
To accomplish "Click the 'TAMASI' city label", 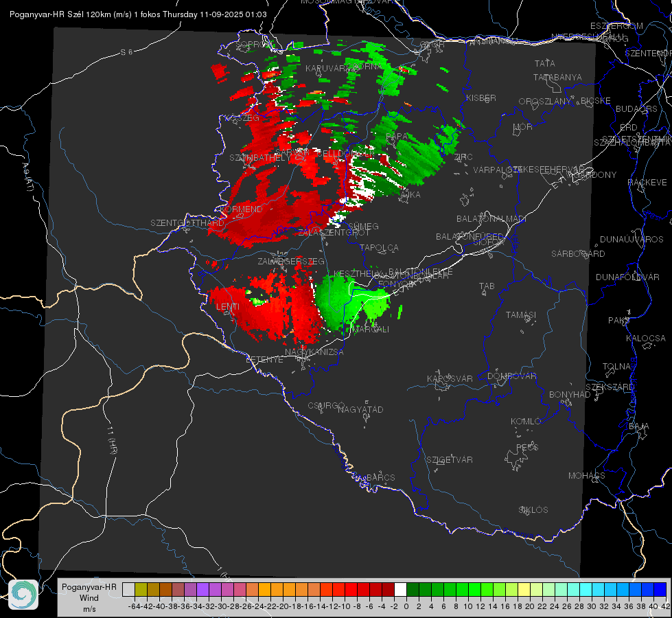I will coord(521,314).
